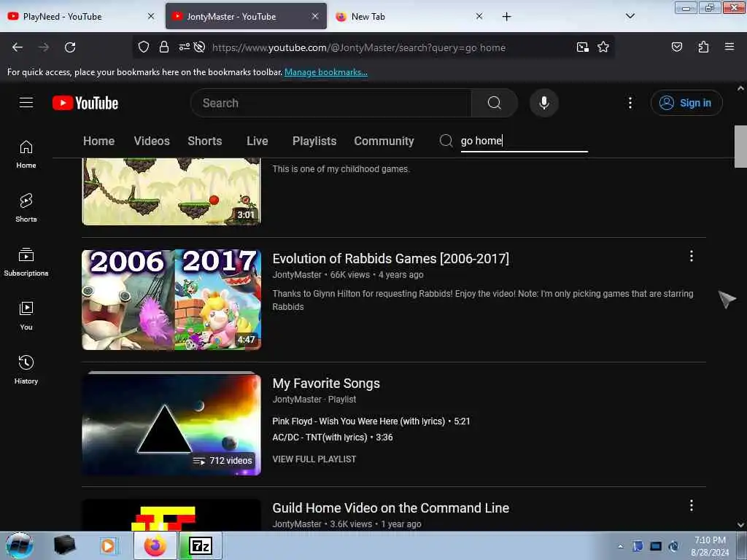Open the media player taskbar icon

click(109, 545)
